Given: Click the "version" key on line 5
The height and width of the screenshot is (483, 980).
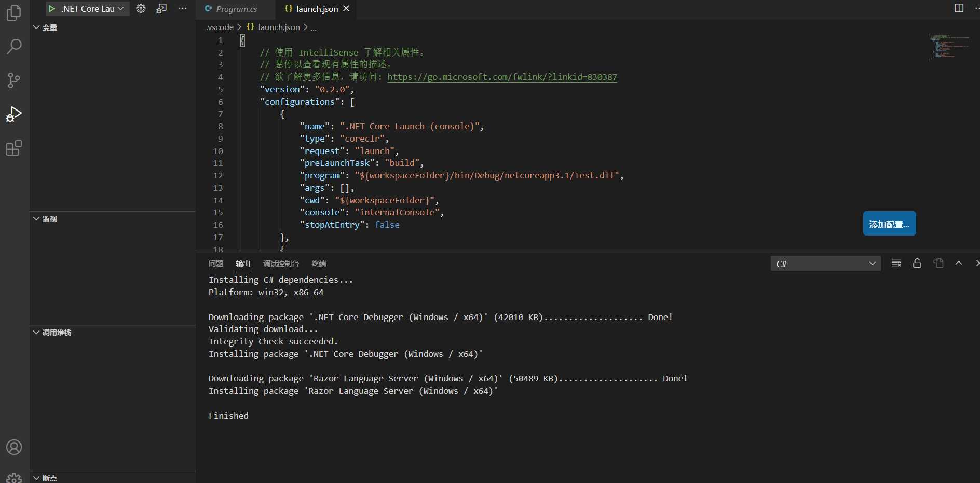Looking at the screenshot, I should point(282,89).
